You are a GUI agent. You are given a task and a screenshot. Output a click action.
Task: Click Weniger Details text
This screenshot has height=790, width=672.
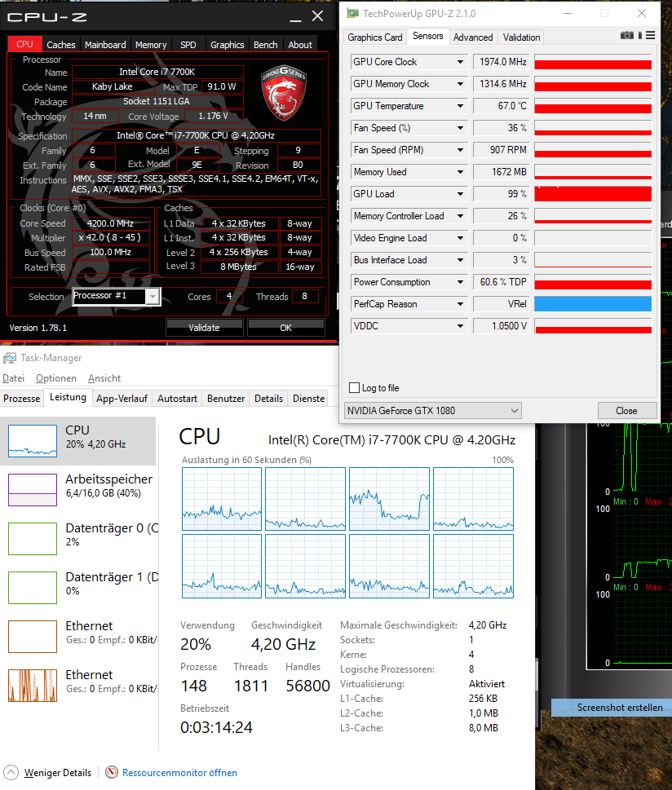pyautogui.click(x=58, y=772)
